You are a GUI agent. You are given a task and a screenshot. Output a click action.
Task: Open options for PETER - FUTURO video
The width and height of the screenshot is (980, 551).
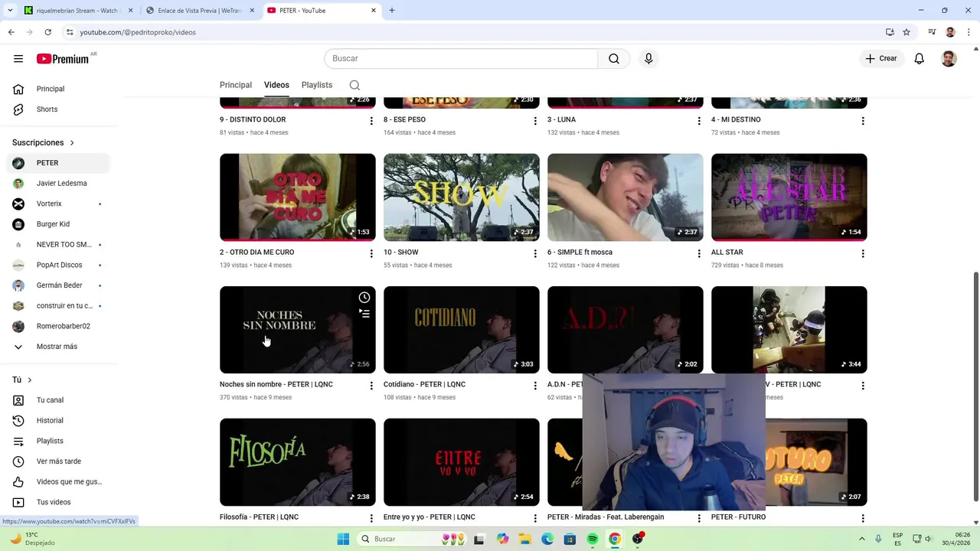(863, 518)
